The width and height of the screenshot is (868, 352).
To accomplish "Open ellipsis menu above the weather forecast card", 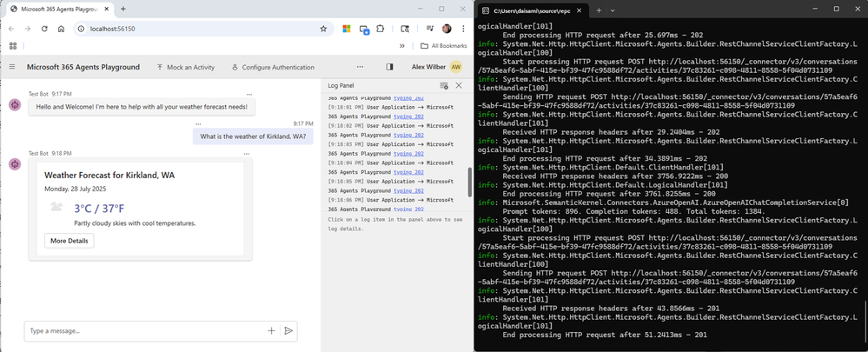I will tap(247, 153).
